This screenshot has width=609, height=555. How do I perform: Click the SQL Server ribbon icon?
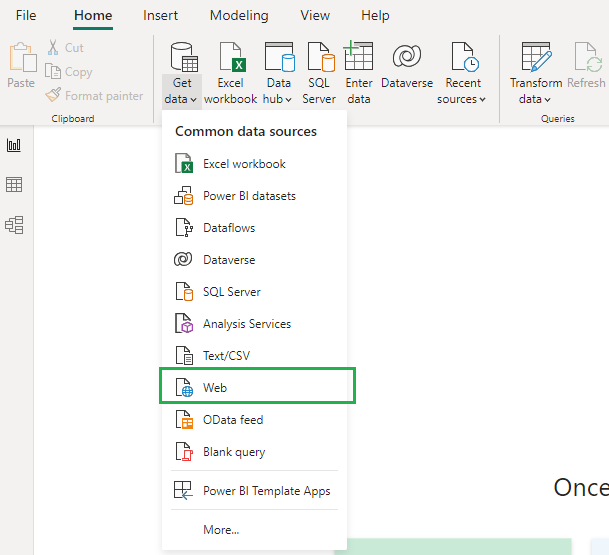(321, 57)
